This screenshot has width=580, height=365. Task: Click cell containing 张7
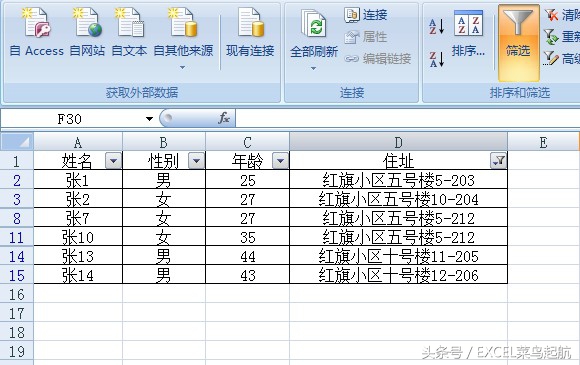(x=78, y=218)
